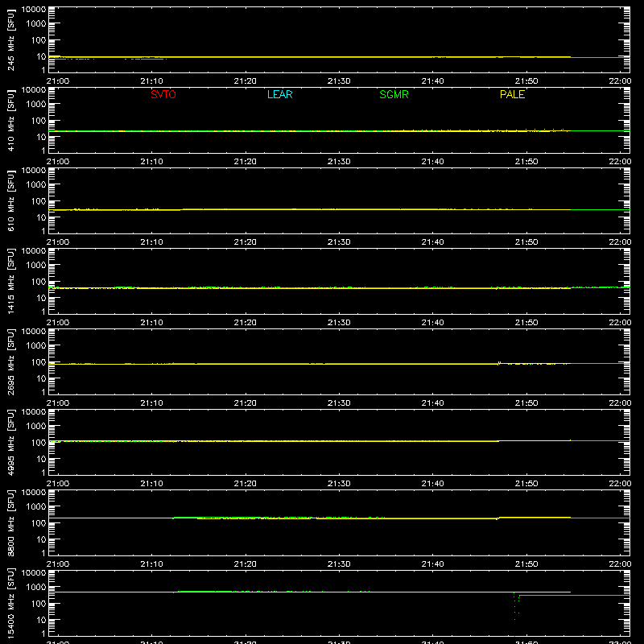Click the 100 value on 610 MHz axis
Image resolution: width=644 pixels, height=644 pixels.
click(39, 200)
